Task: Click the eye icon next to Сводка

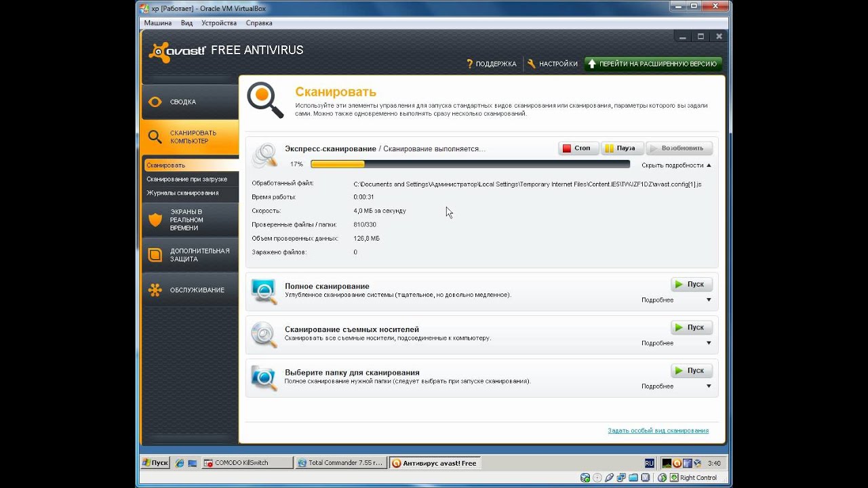Action: (x=155, y=102)
